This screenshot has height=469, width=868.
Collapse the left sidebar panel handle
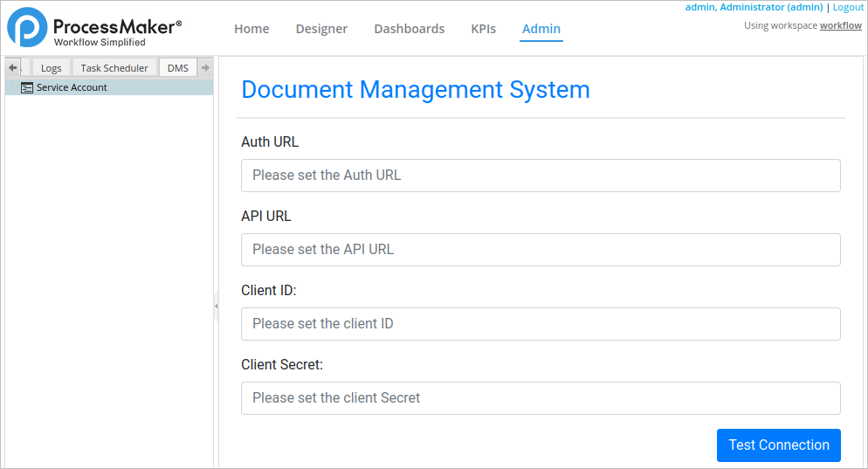point(216,306)
